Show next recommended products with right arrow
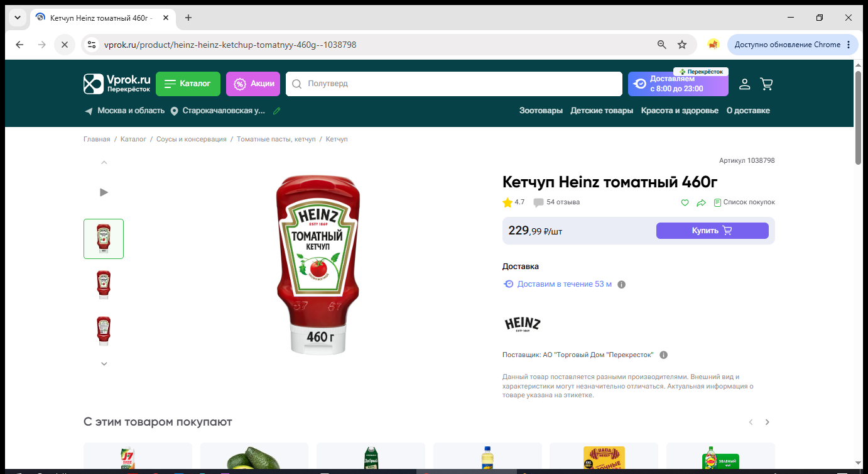Screen dimensions: 868x474 tap(767, 422)
